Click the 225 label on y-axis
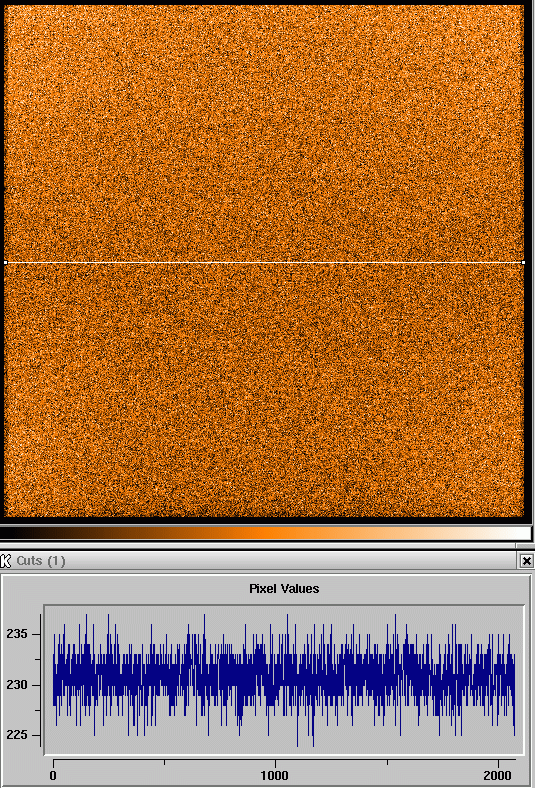Image resolution: width=535 pixels, height=788 pixels. click(17, 735)
